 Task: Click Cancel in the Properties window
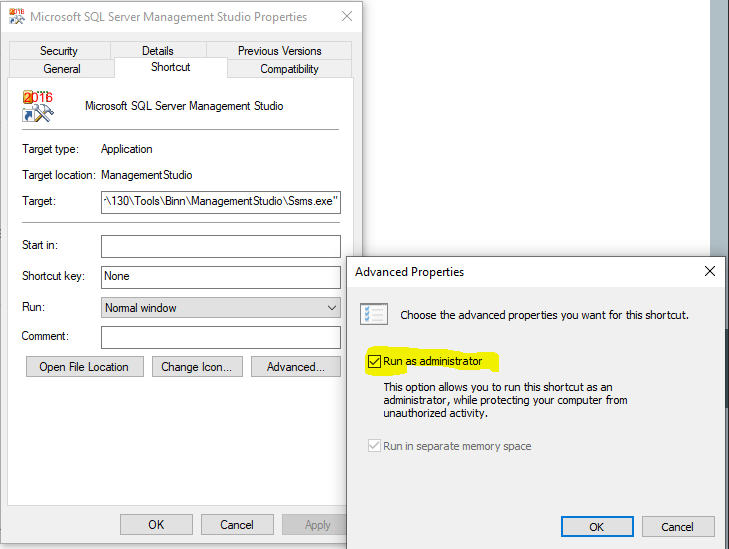pos(237,525)
